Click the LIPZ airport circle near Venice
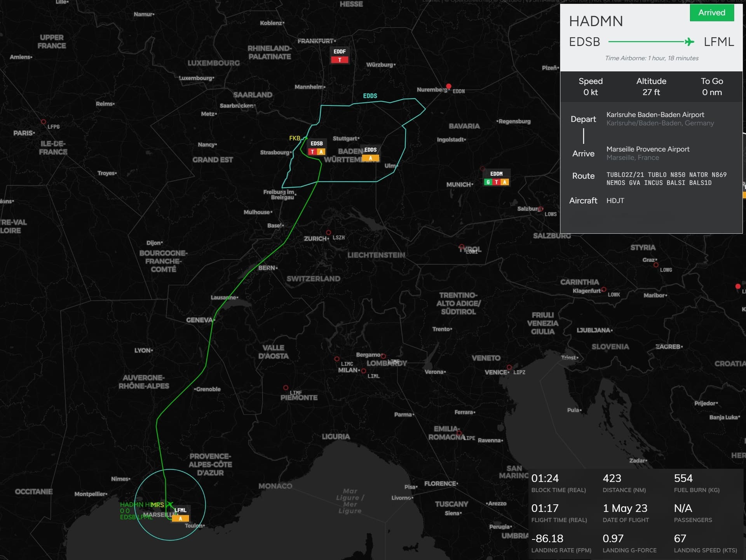The image size is (746, 560). coord(509,367)
